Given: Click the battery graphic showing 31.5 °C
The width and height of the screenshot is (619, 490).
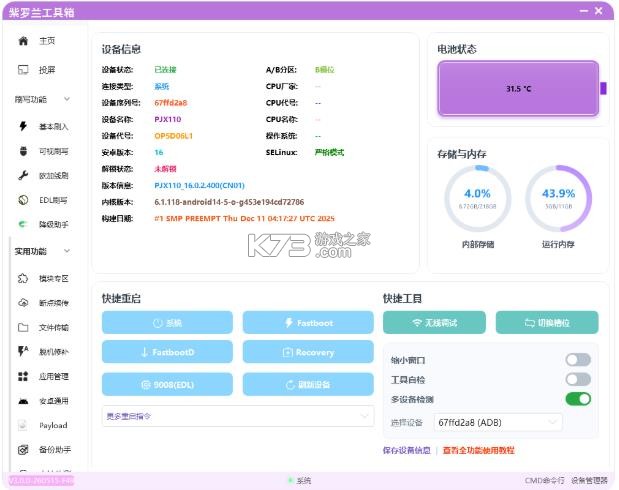Looking at the screenshot, I should pos(518,88).
